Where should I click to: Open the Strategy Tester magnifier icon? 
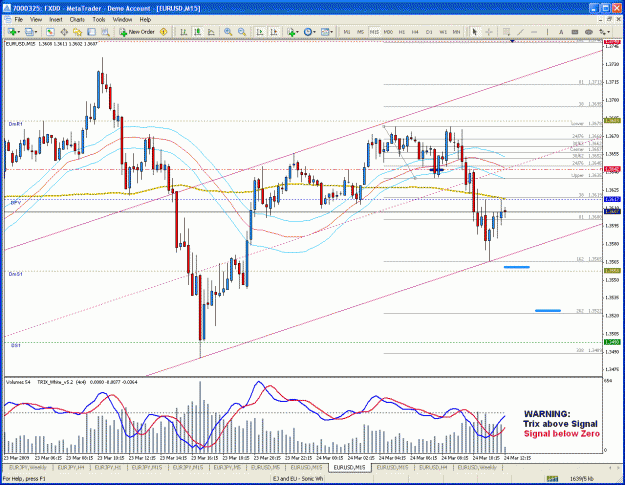point(105,32)
